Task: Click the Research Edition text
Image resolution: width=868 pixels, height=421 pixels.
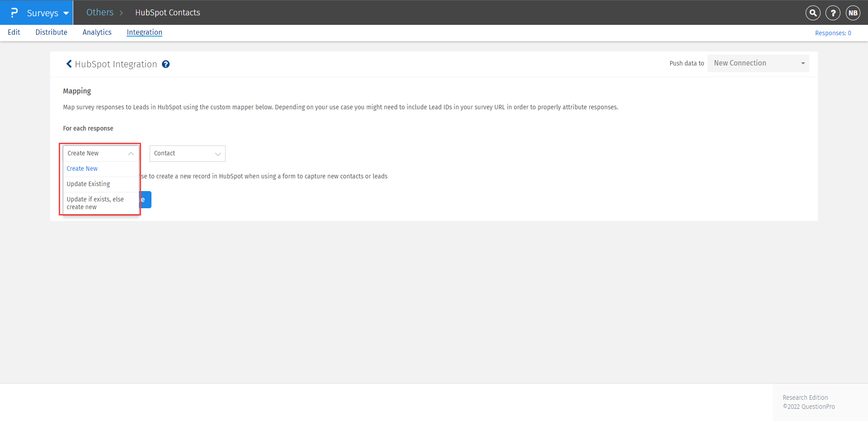Action: [x=806, y=398]
